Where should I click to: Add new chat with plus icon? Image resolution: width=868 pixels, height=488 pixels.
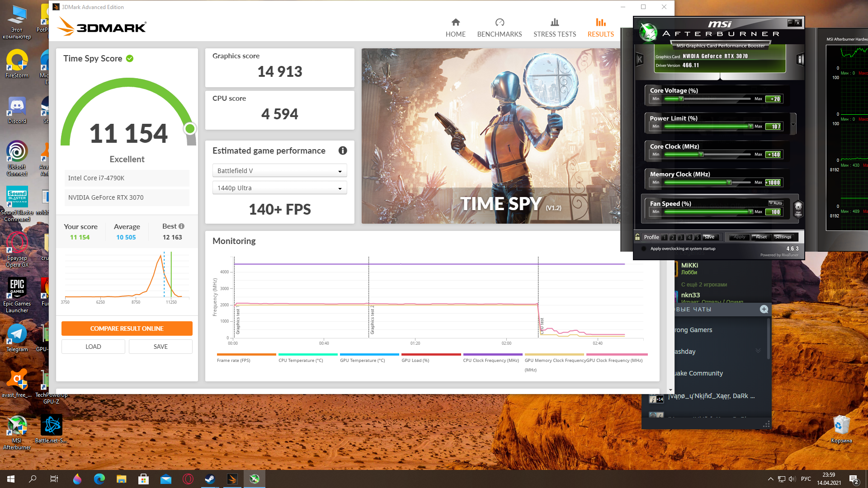click(764, 309)
